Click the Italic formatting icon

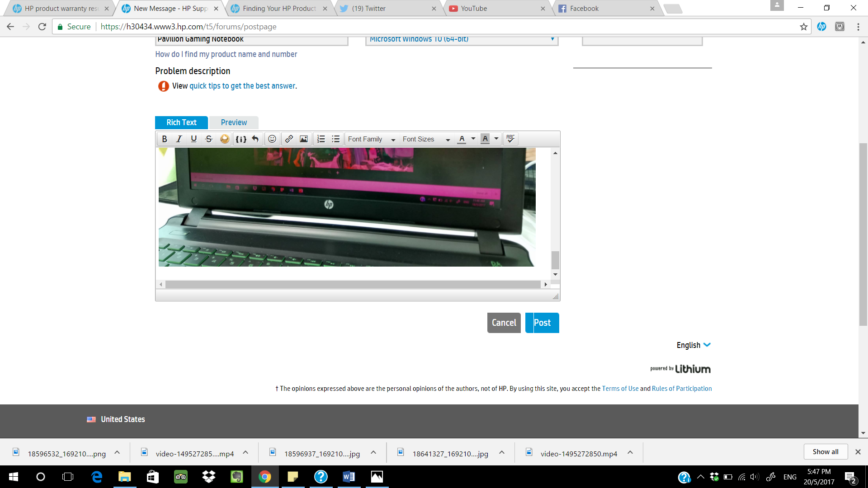point(179,139)
